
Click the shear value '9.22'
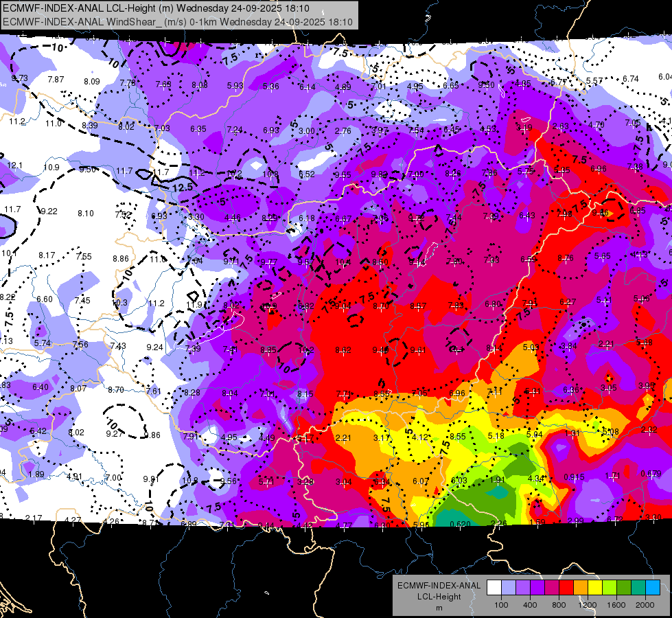click(x=49, y=211)
